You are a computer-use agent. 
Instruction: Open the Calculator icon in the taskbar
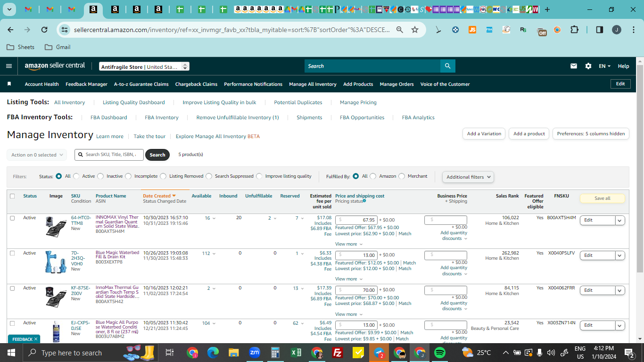pyautogui.click(x=275, y=353)
